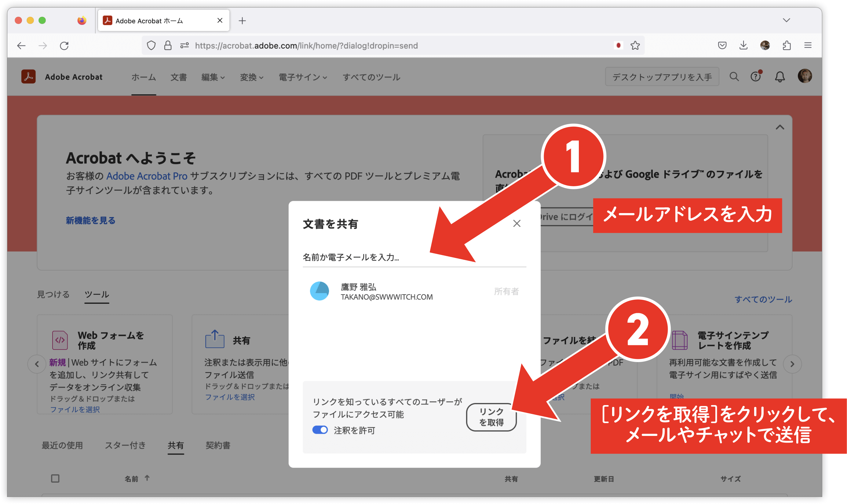847x504 pixels.
Task: Open Acrobat help question mark icon
Action: coord(756,76)
